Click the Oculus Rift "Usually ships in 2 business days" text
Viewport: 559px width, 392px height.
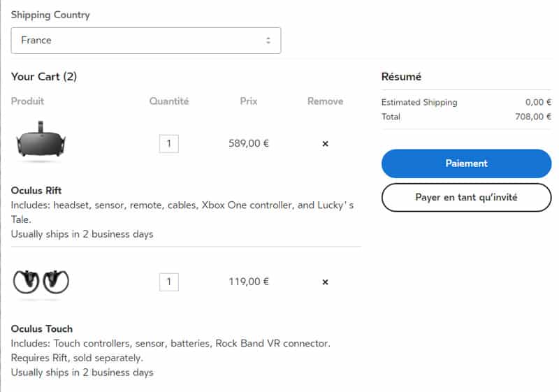tap(82, 234)
